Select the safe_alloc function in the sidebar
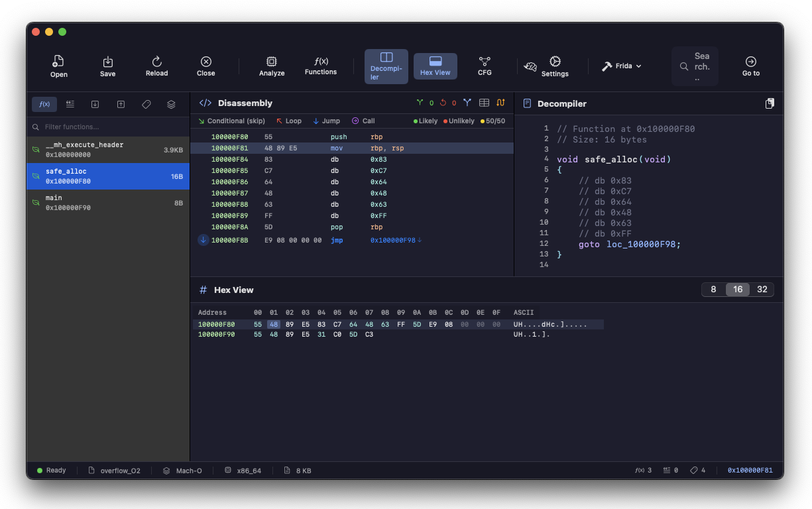This screenshot has width=812, height=509. pos(107,176)
